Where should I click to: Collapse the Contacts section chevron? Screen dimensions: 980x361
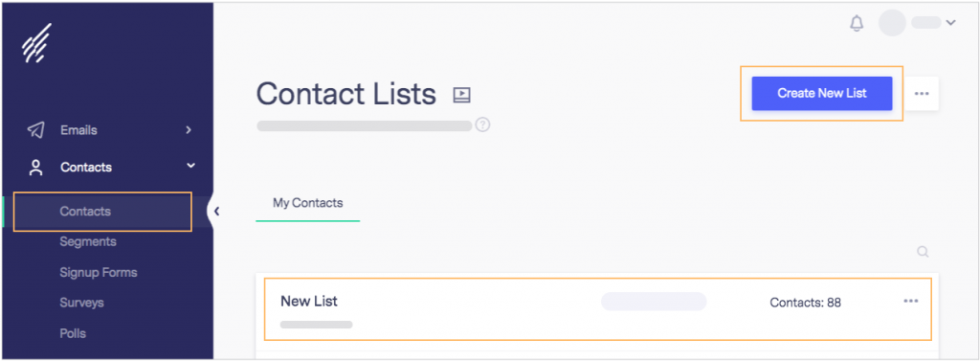[190, 166]
